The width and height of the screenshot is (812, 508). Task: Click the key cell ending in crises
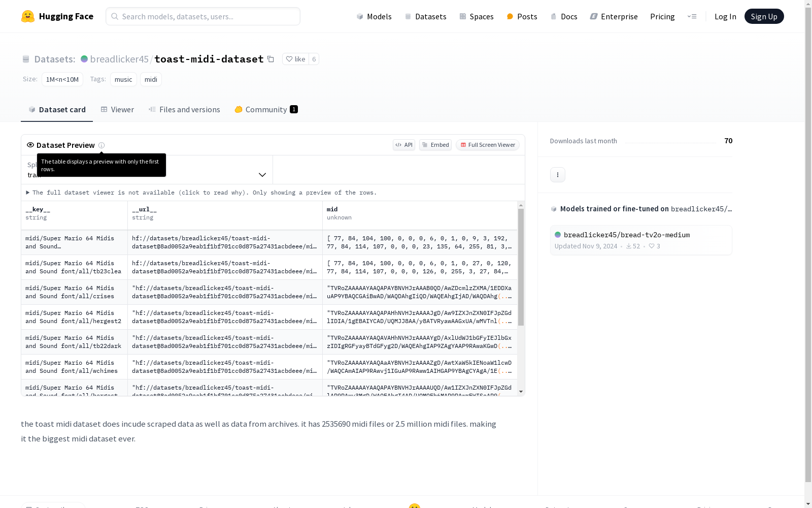[74, 292]
